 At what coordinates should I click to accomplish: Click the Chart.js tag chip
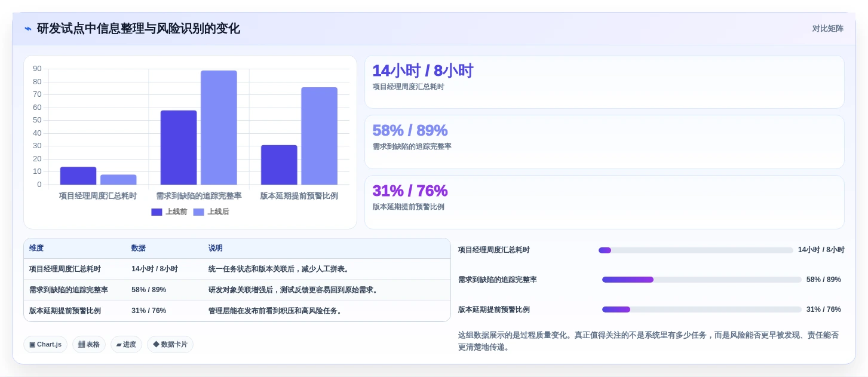[45, 344]
